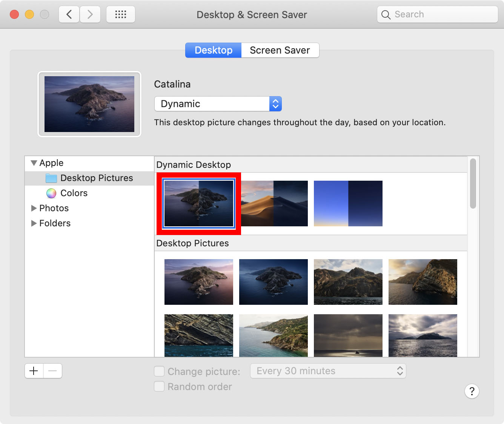Select the Mojave dynamic wallpaper thumbnail

(274, 203)
